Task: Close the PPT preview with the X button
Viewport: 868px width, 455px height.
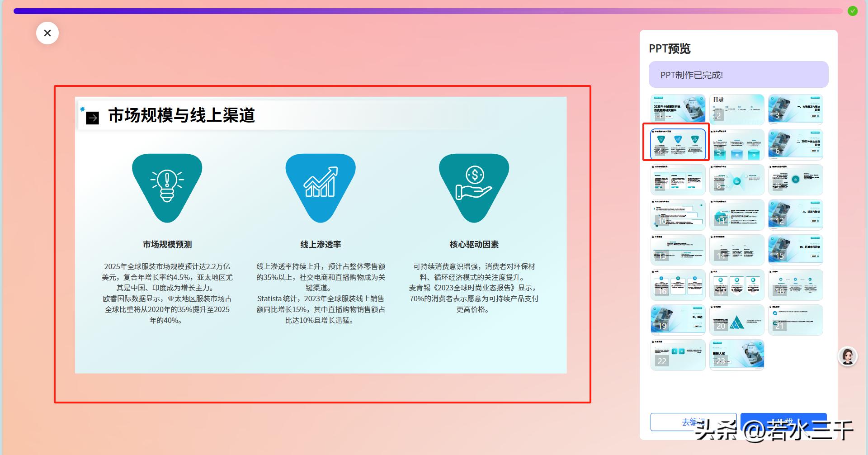Action: coord(47,33)
